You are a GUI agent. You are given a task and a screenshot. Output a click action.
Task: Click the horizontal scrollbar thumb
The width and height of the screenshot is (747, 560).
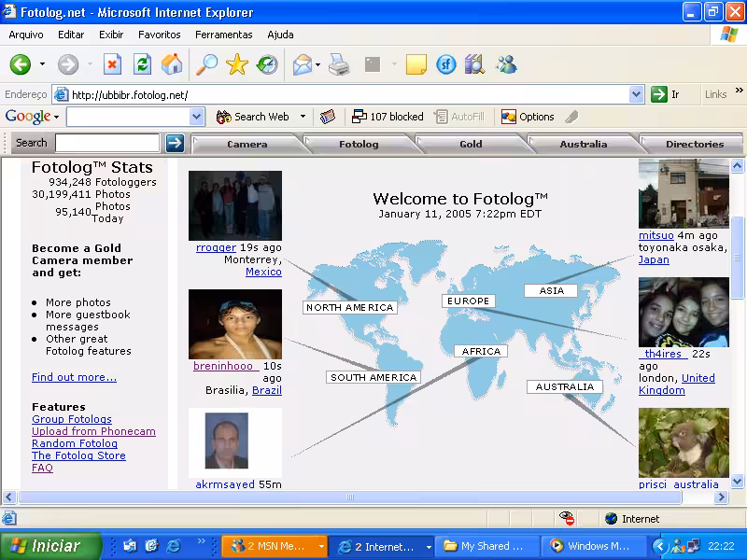pyautogui.click(x=349, y=497)
